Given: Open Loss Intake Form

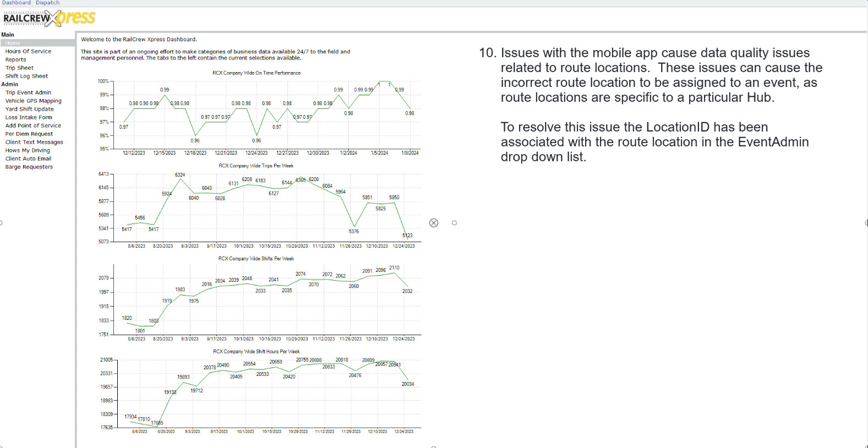Looking at the screenshot, I should click(29, 117).
